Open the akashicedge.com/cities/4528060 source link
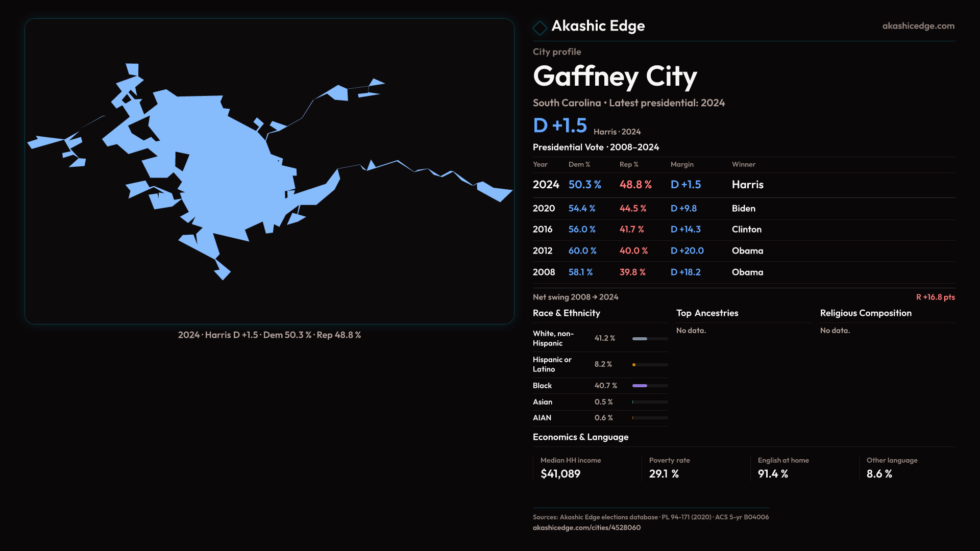 tap(586, 528)
